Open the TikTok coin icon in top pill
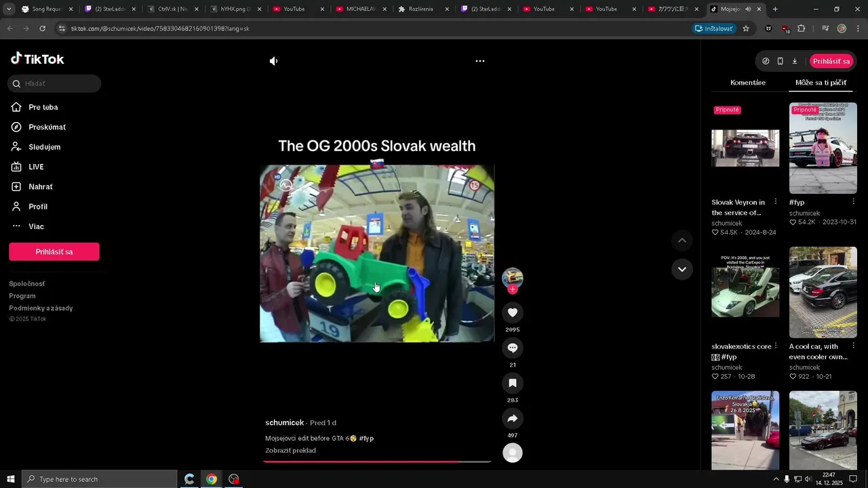Viewport: 868px width, 488px height. click(x=766, y=61)
